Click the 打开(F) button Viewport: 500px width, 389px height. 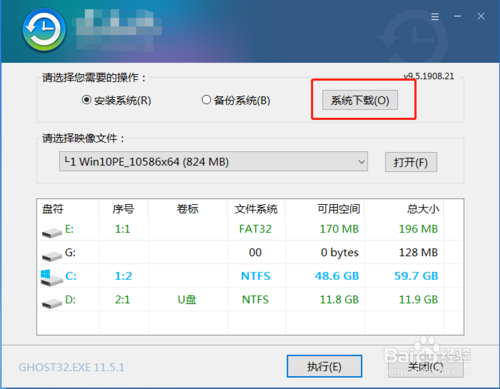coord(411,162)
